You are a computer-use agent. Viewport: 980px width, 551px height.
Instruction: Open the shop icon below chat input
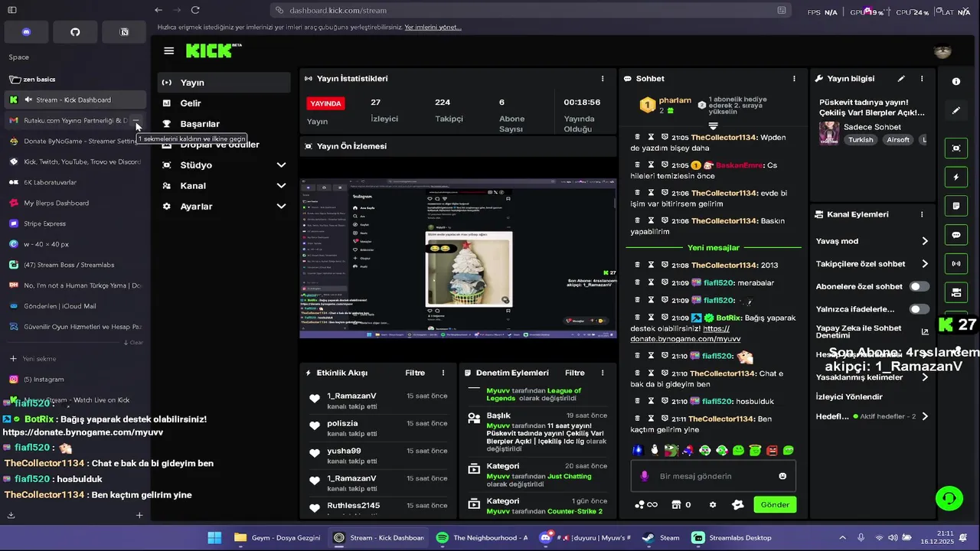(676, 505)
